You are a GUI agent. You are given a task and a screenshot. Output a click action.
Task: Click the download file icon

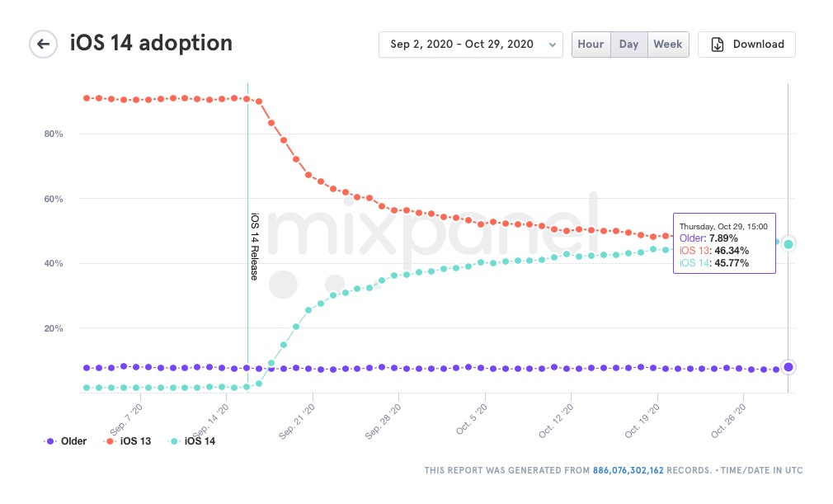[718, 45]
